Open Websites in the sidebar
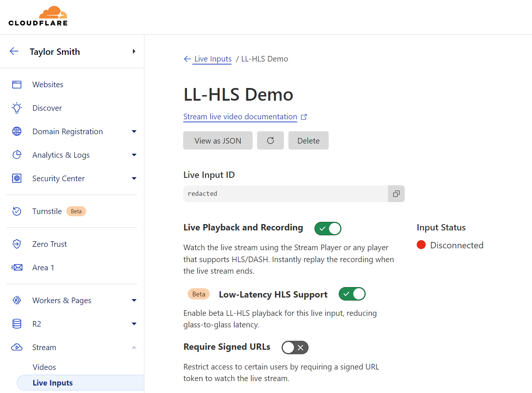532x393 pixels. tap(48, 85)
